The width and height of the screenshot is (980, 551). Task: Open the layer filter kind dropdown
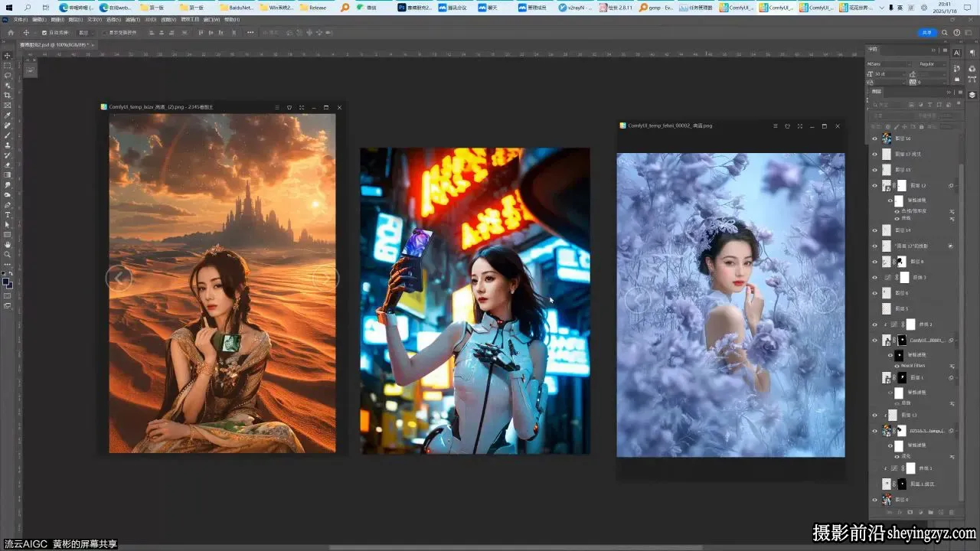(x=888, y=105)
